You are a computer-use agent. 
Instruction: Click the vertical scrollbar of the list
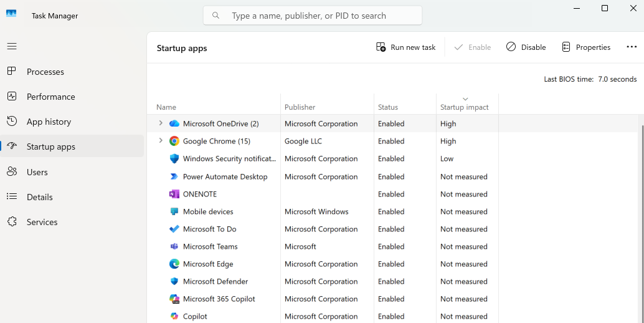coord(641,218)
